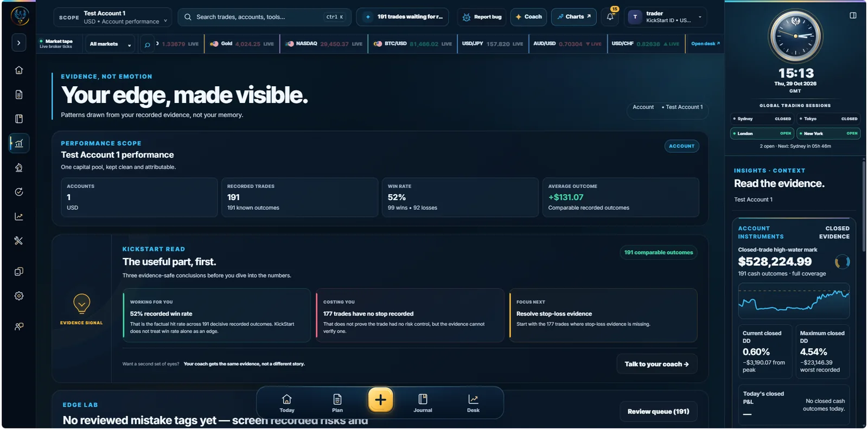Click the document icon in the left sidebar
This screenshot has width=868, height=430.
19,94
